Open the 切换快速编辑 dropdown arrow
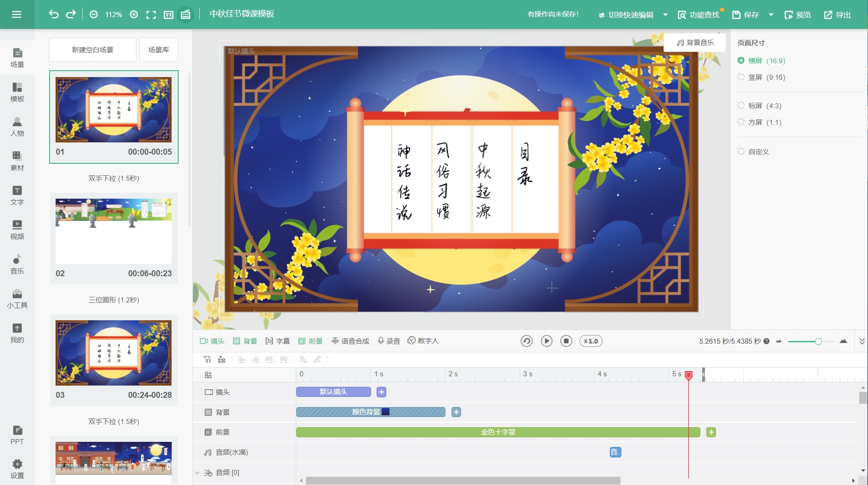Image resolution: width=868 pixels, height=485 pixels. click(x=665, y=15)
